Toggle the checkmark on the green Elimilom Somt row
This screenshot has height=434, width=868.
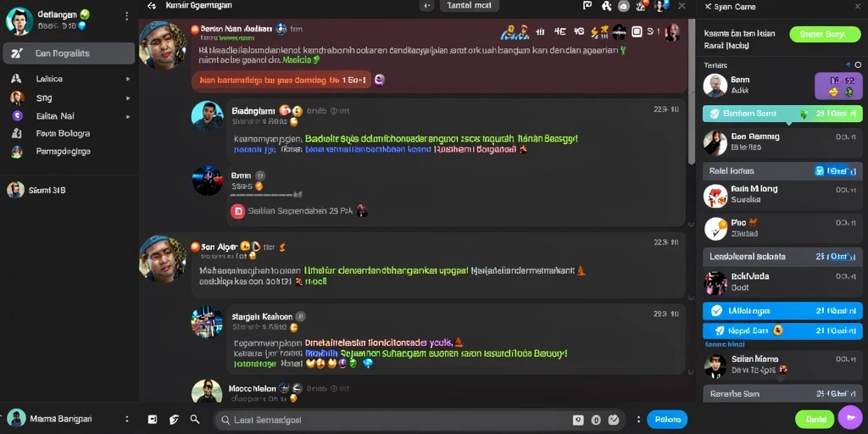click(715, 114)
